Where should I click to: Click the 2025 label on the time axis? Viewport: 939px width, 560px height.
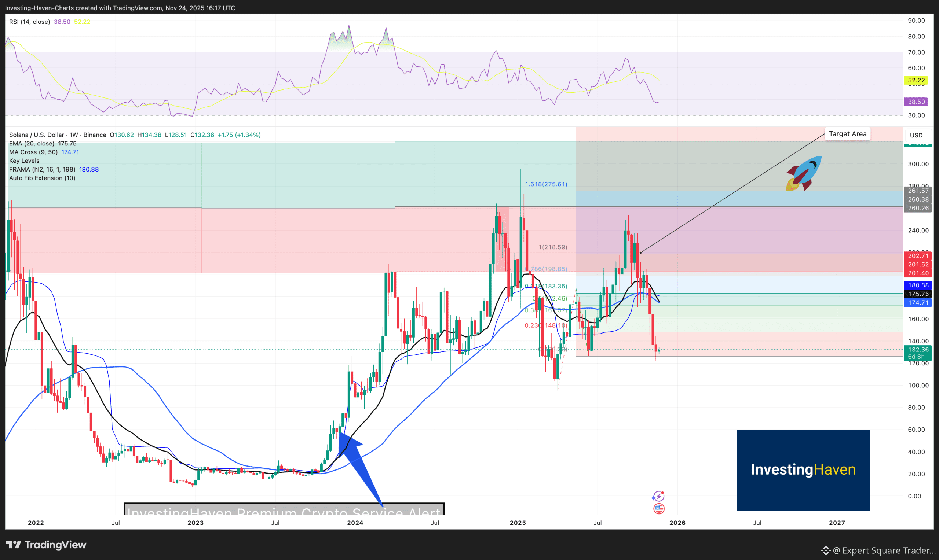(x=518, y=523)
